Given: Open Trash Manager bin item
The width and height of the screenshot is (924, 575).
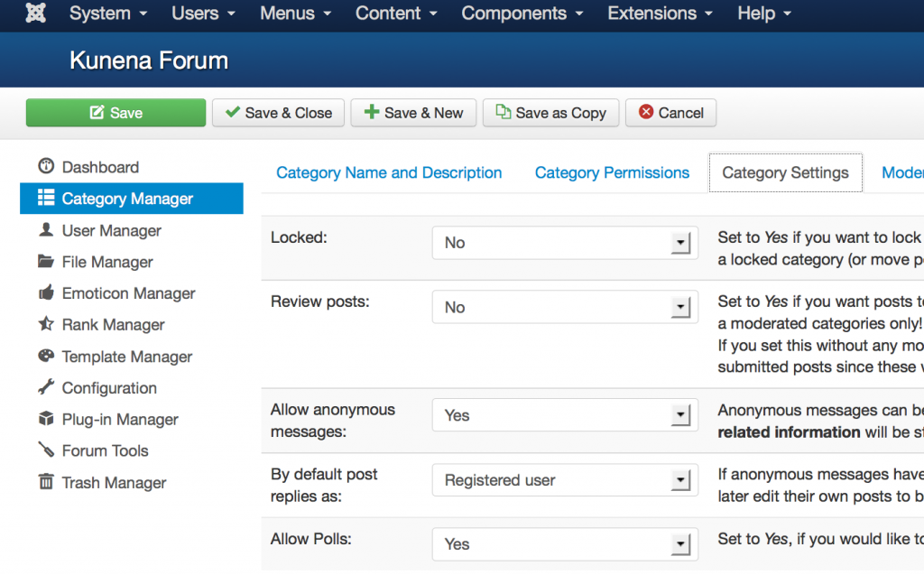Looking at the screenshot, I should click(x=102, y=482).
